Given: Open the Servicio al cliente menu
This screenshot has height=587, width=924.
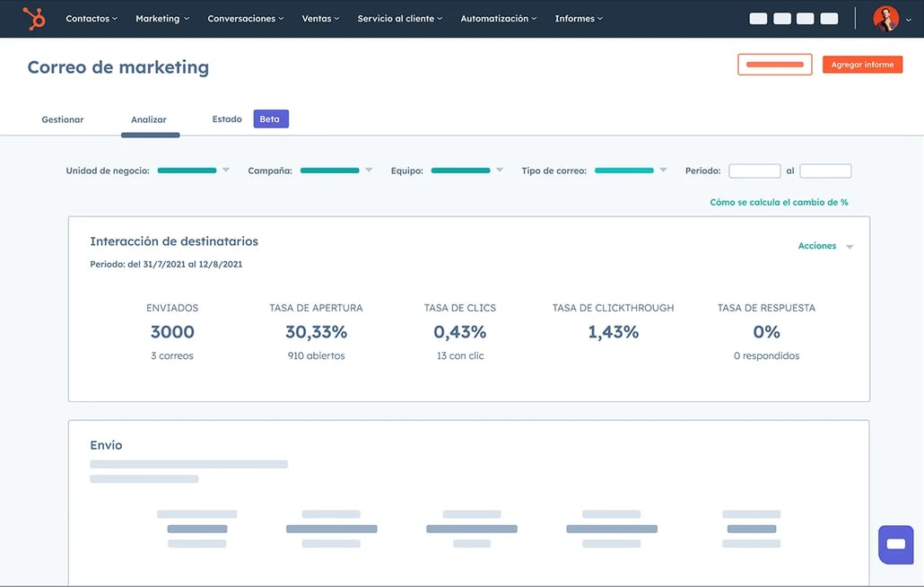Looking at the screenshot, I should click(x=400, y=18).
